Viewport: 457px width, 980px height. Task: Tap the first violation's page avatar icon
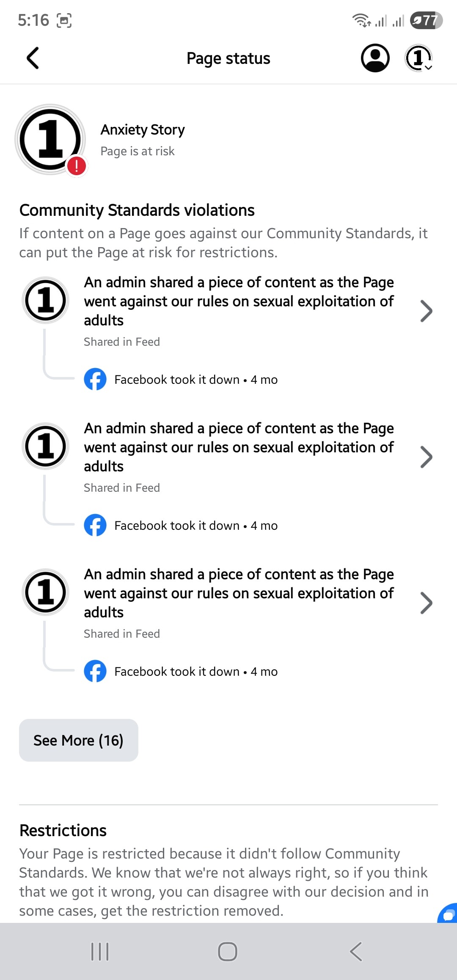tap(45, 300)
